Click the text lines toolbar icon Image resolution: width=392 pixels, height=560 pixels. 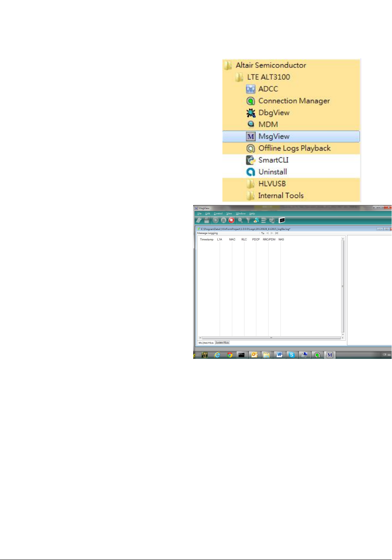pos(264,220)
